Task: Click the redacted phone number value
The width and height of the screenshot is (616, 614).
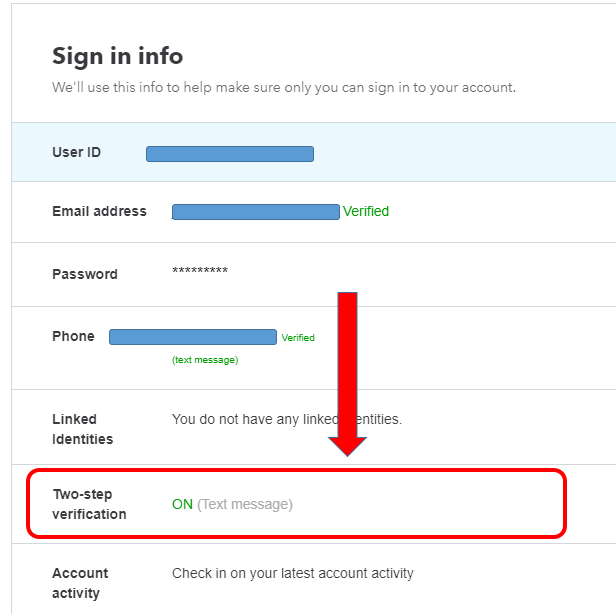Action: pyautogui.click(x=192, y=337)
